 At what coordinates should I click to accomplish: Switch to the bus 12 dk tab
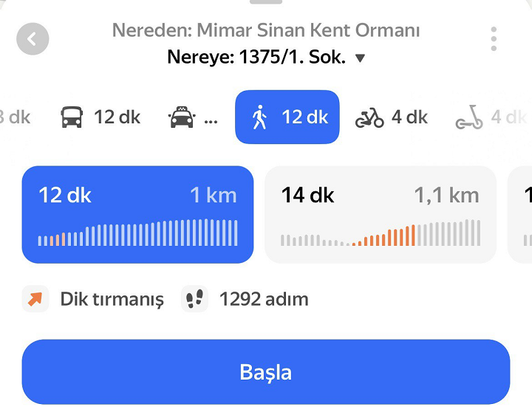tap(100, 117)
